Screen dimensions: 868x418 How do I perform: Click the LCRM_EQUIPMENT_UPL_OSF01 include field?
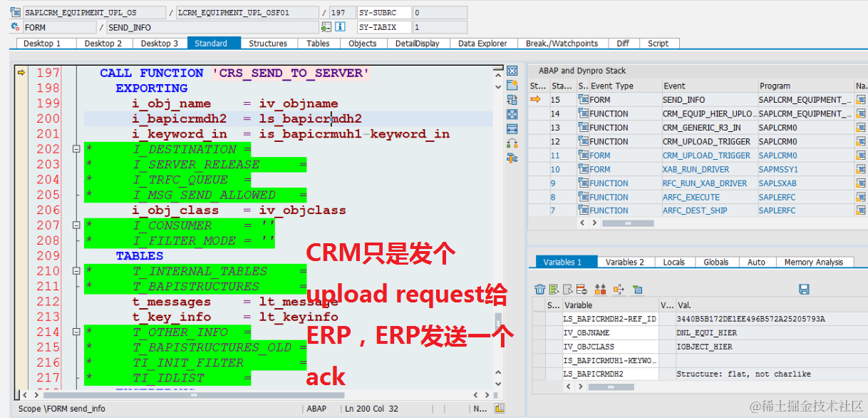[247, 13]
